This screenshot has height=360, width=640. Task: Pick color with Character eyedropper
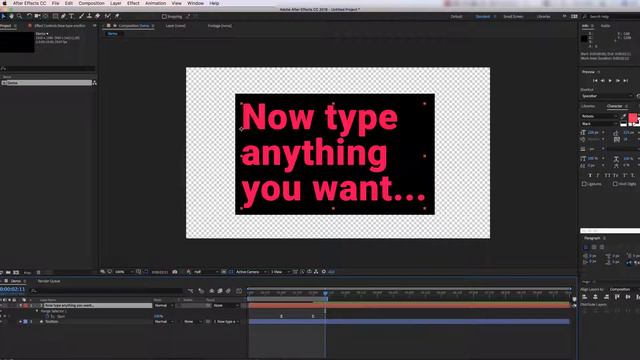pos(624,117)
